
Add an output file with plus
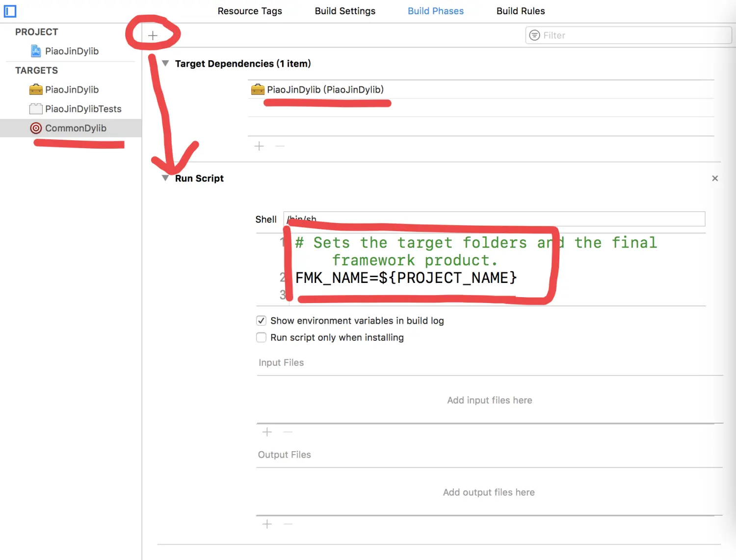pos(267,524)
